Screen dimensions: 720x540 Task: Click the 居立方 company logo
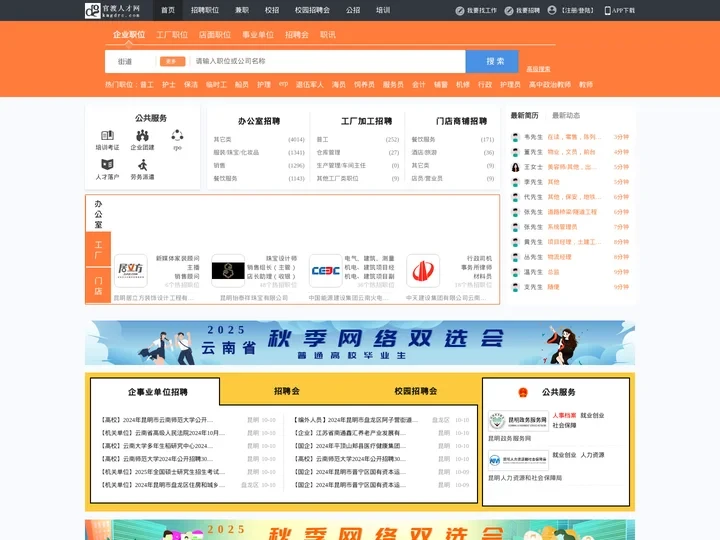tap(131, 270)
